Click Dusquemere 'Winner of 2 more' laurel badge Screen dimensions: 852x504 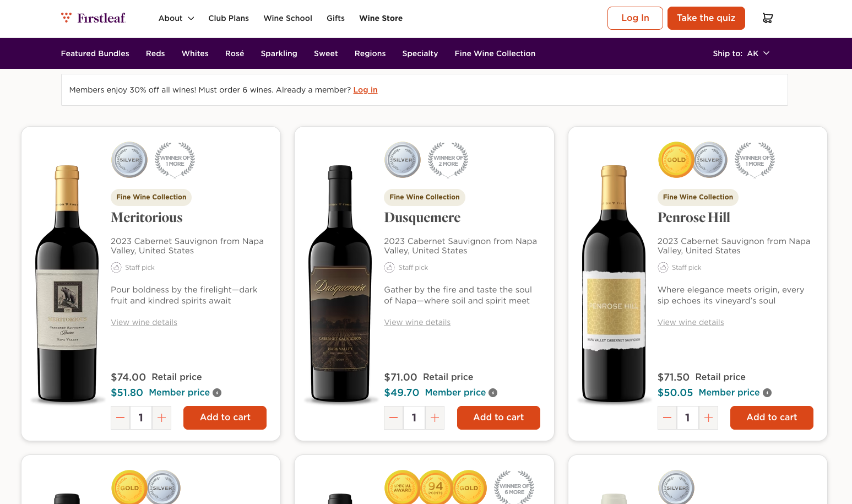pyautogui.click(x=448, y=160)
